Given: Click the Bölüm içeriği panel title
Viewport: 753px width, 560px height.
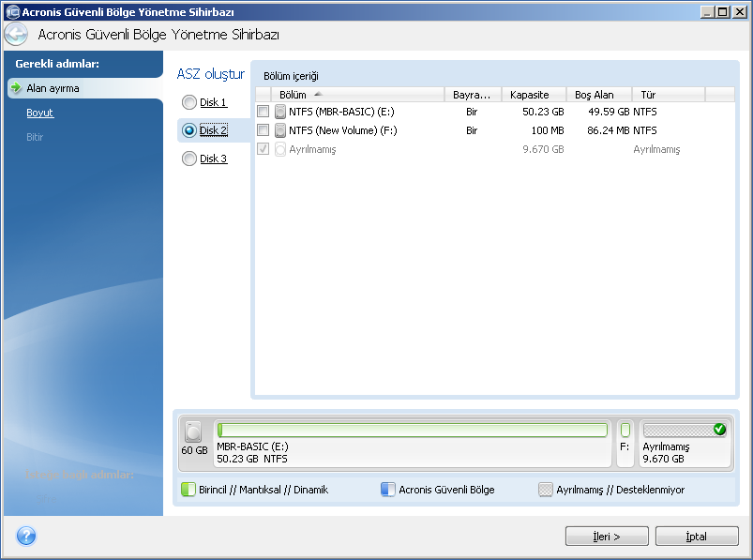Looking at the screenshot, I should (x=291, y=76).
